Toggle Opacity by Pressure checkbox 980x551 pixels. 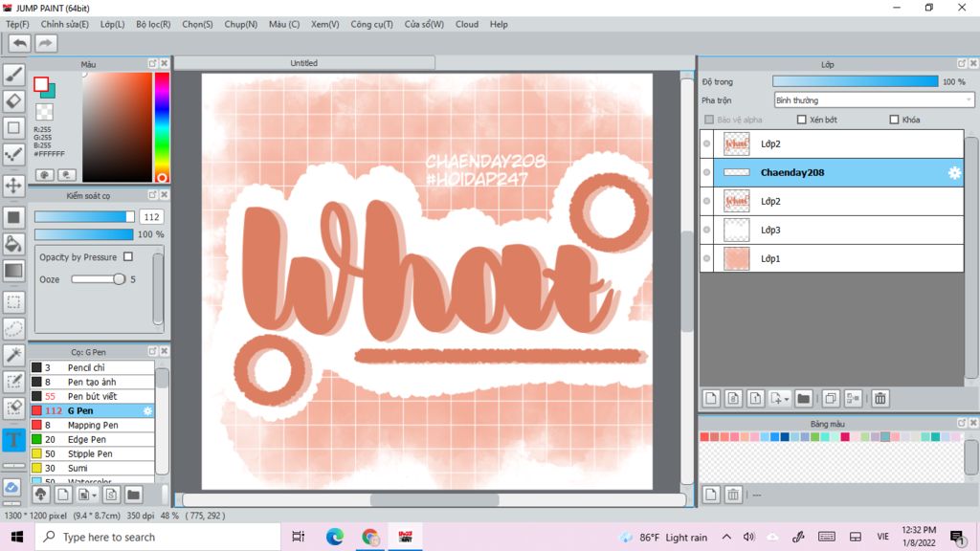(x=128, y=256)
